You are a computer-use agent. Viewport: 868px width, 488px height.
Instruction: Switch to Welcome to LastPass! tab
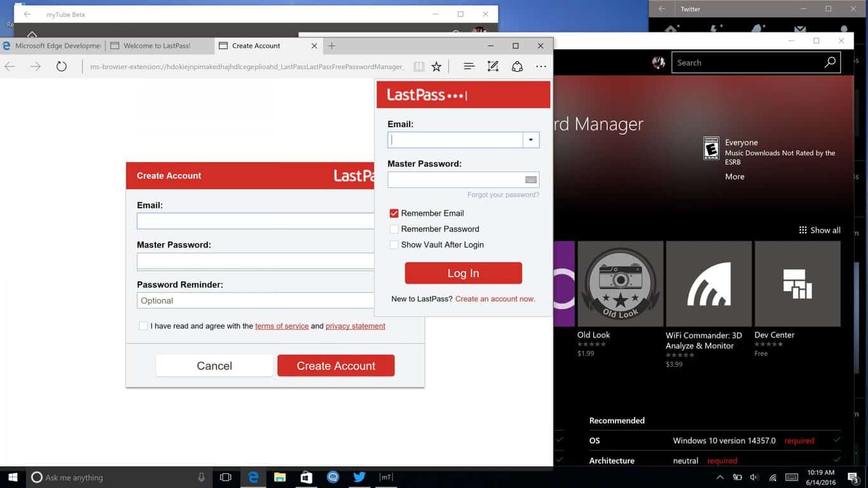pyautogui.click(x=159, y=46)
